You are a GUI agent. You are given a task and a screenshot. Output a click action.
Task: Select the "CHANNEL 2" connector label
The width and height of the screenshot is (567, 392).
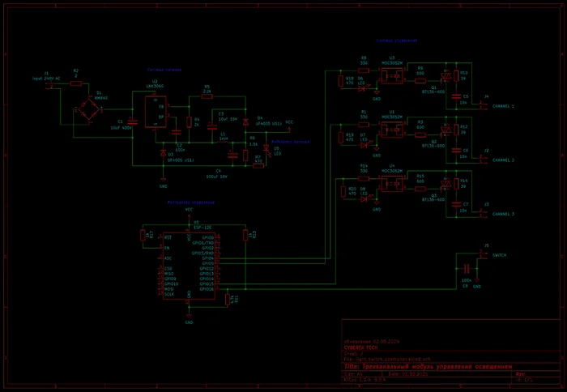pos(503,160)
